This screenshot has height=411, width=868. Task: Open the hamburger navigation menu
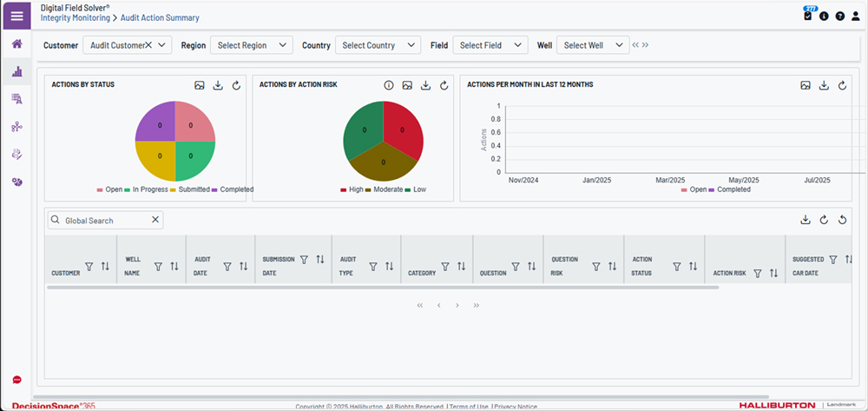(16, 17)
